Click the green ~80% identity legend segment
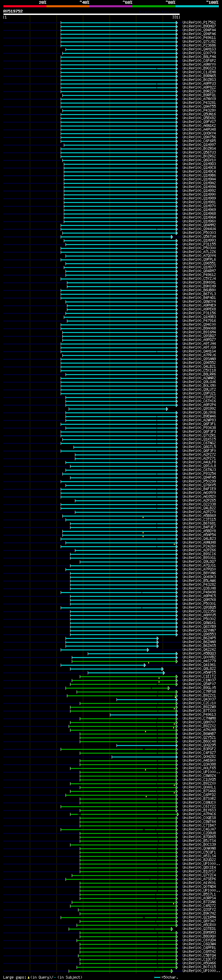Viewport: 222px width, 980px height. pos(154,7)
